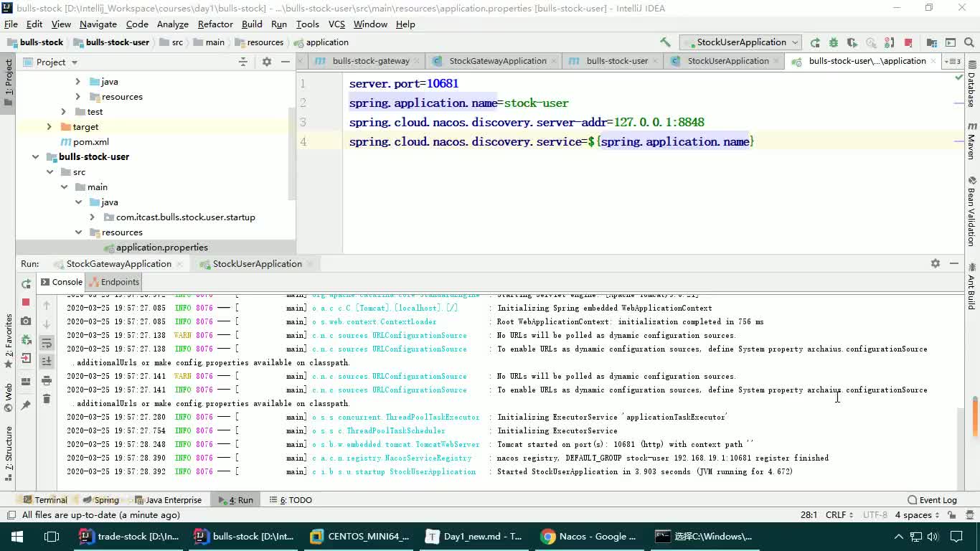
Task: Toggle the 2: Favorites side tab
Action: click(8, 342)
